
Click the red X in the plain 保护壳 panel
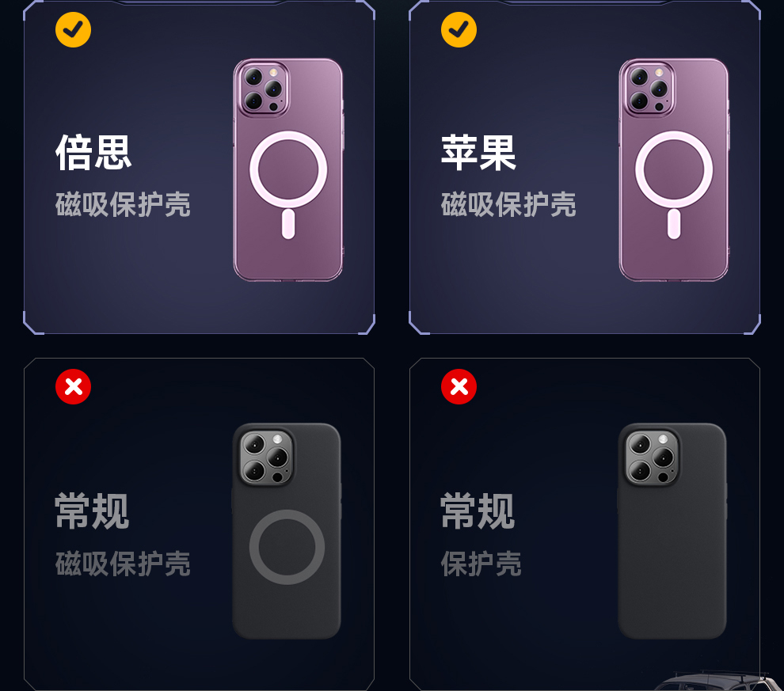click(459, 387)
